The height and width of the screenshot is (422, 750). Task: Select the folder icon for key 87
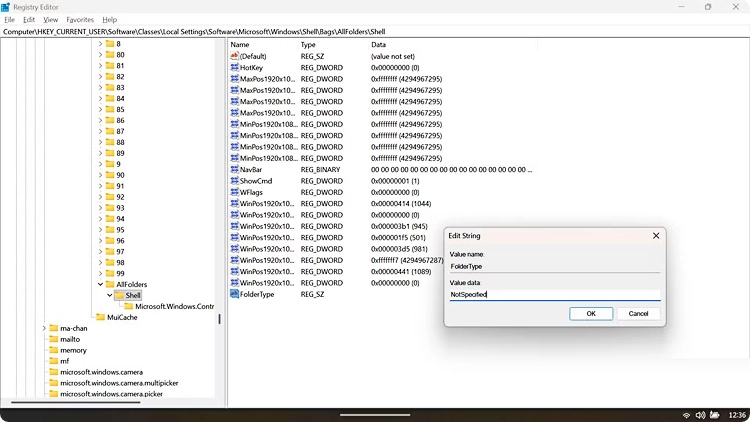click(x=110, y=131)
